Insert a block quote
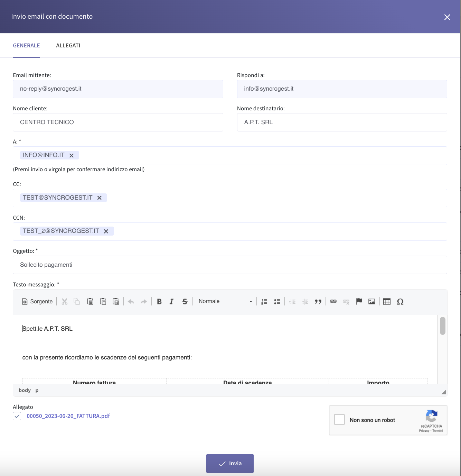Image resolution: width=461 pixels, height=476 pixels. [318, 302]
